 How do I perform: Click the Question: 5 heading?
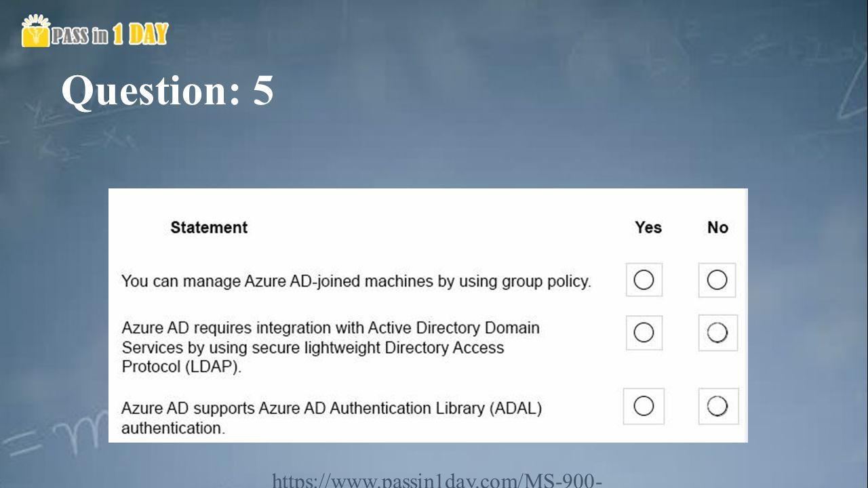click(x=167, y=91)
